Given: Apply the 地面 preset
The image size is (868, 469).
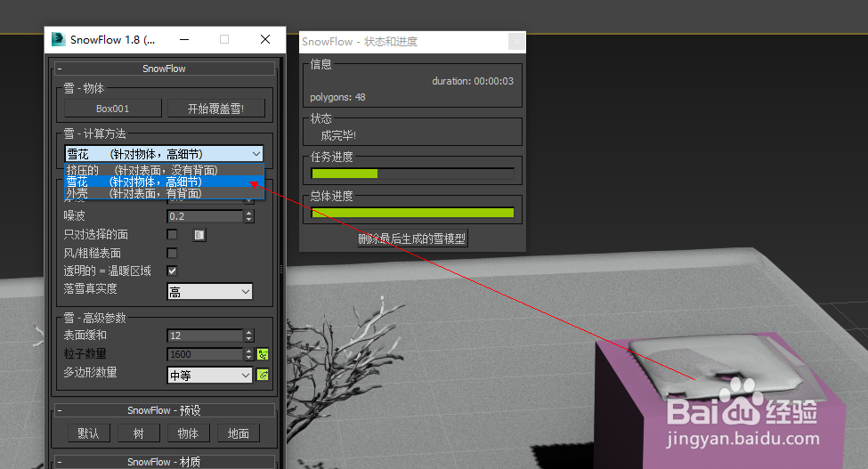Looking at the screenshot, I should pyautogui.click(x=238, y=433).
